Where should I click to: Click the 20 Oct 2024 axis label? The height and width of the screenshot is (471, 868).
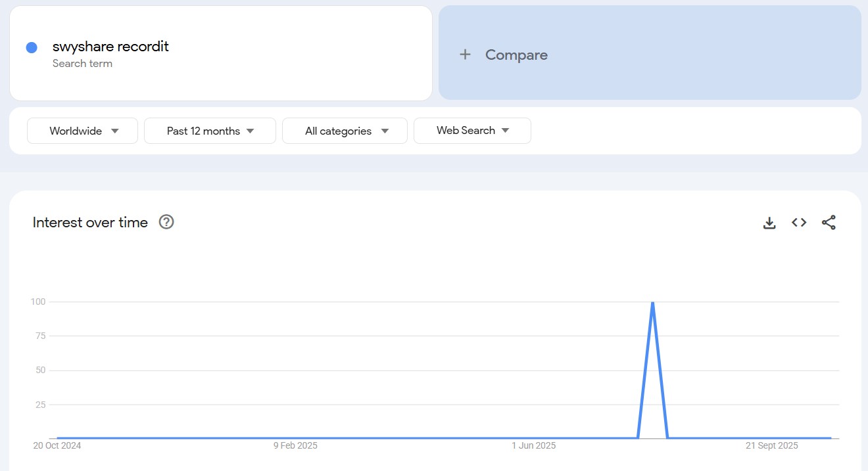[57, 445]
